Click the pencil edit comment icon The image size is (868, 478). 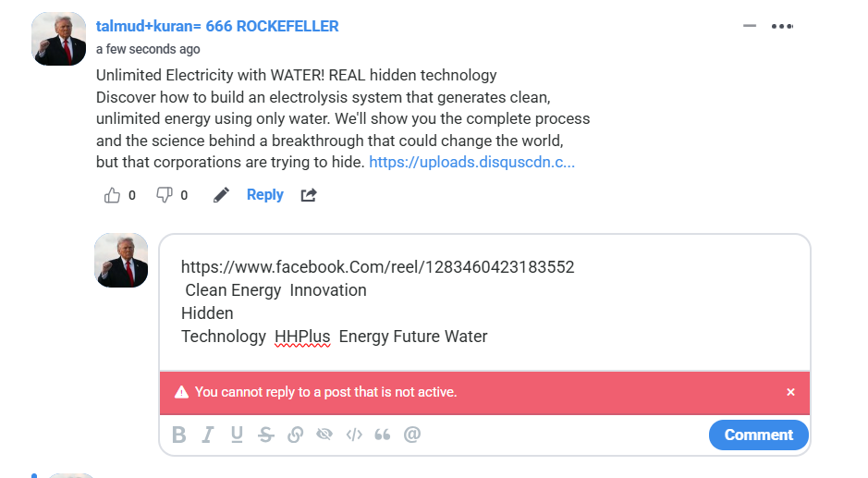(221, 195)
